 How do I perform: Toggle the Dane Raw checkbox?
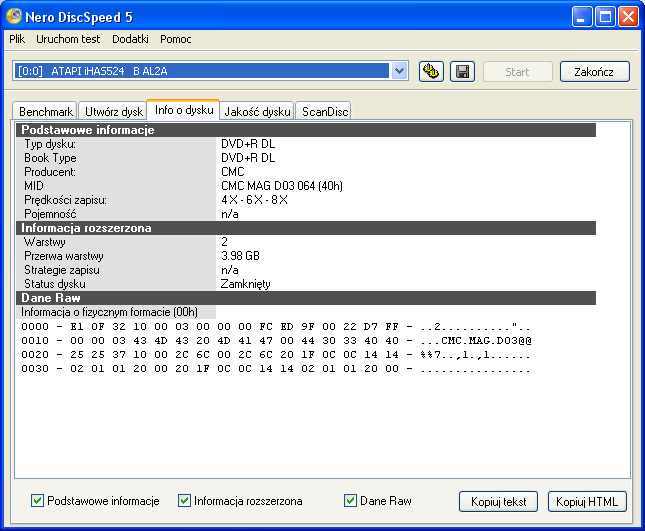[x=350, y=501]
